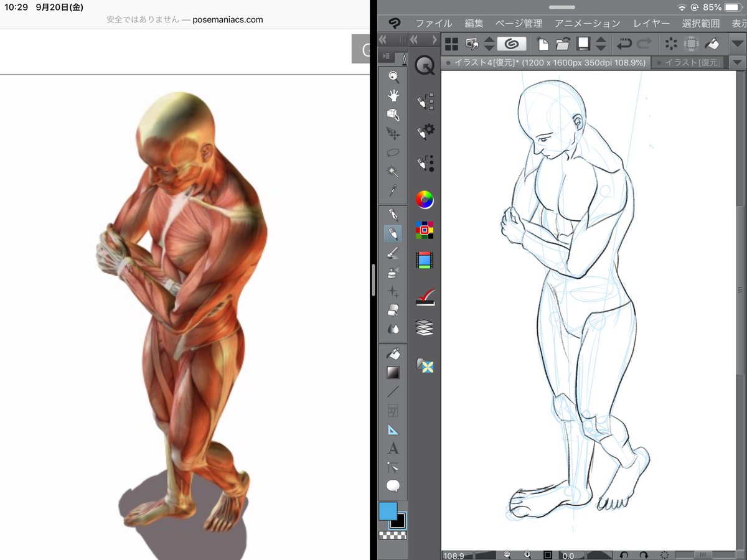Select the Ruler triangle tool

point(393,429)
